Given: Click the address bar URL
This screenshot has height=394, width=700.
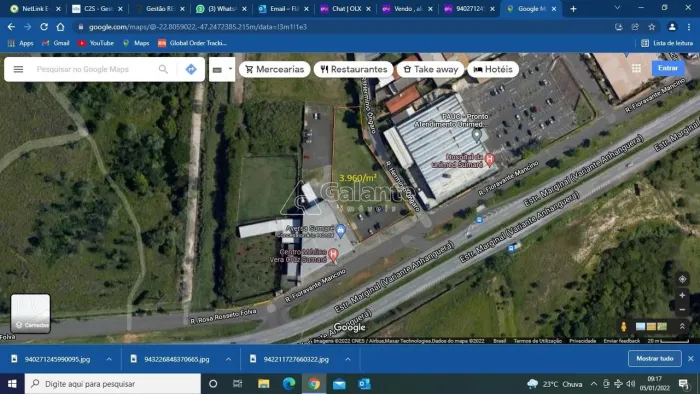Looking at the screenshot, I should 197,27.
